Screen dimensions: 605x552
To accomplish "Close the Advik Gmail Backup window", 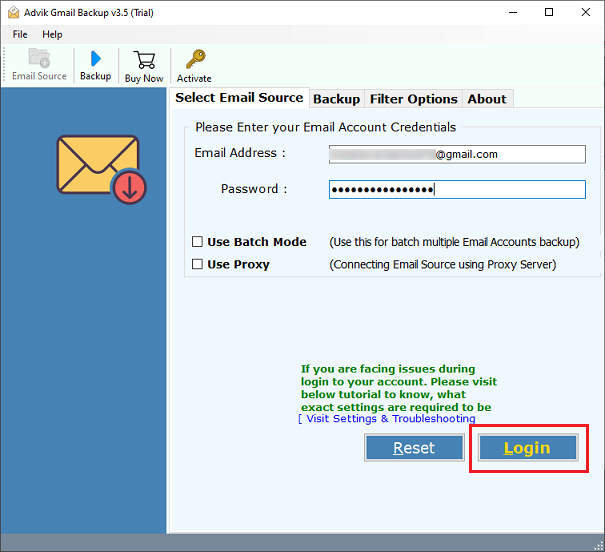I will click(x=585, y=12).
